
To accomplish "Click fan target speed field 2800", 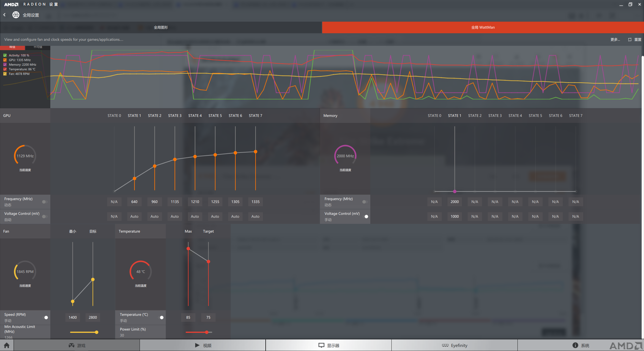I will [x=93, y=317].
